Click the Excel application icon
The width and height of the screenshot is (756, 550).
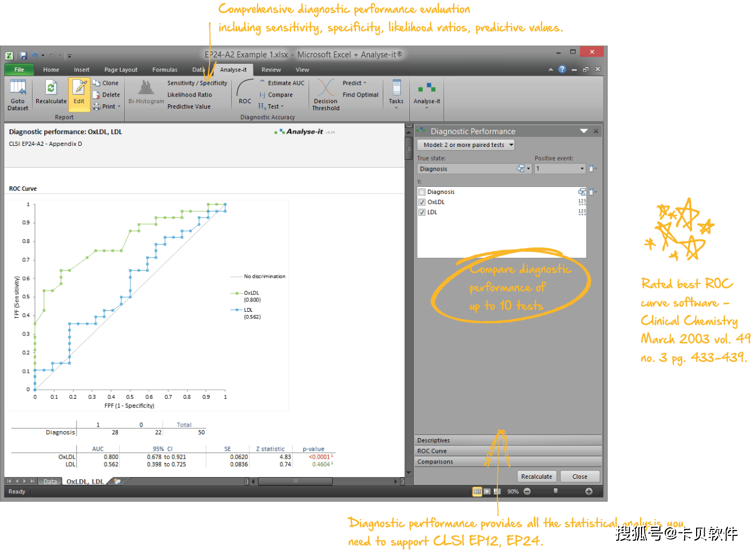coord(9,55)
